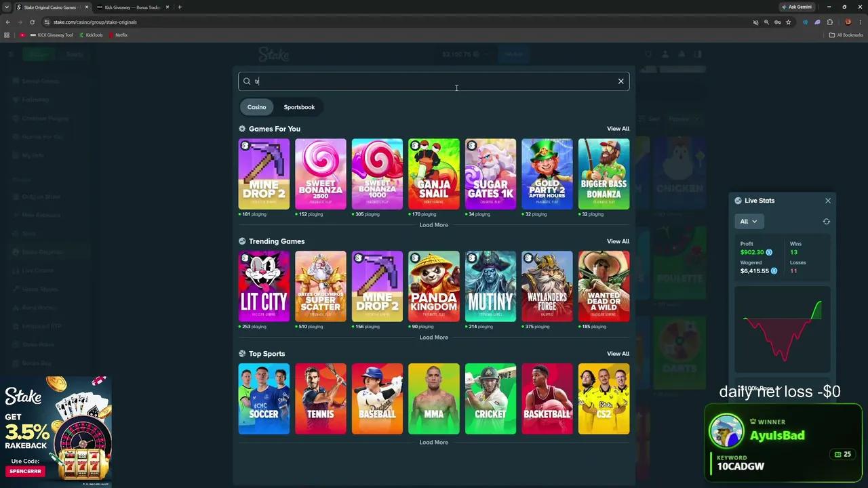Image resolution: width=868 pixels, height=488 pixels.
Task: Switch to the Sportsbook tab
Action: point(299,107)
